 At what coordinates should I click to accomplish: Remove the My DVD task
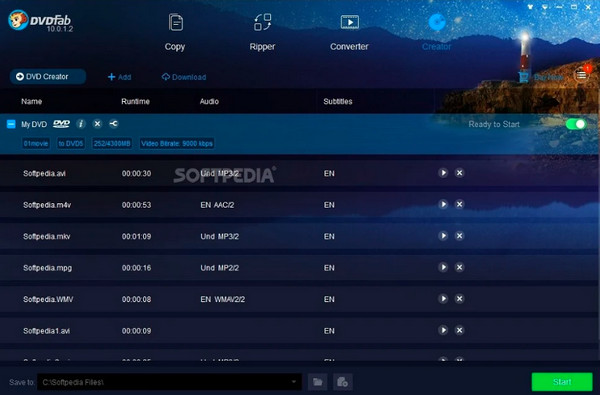point(97,124)
